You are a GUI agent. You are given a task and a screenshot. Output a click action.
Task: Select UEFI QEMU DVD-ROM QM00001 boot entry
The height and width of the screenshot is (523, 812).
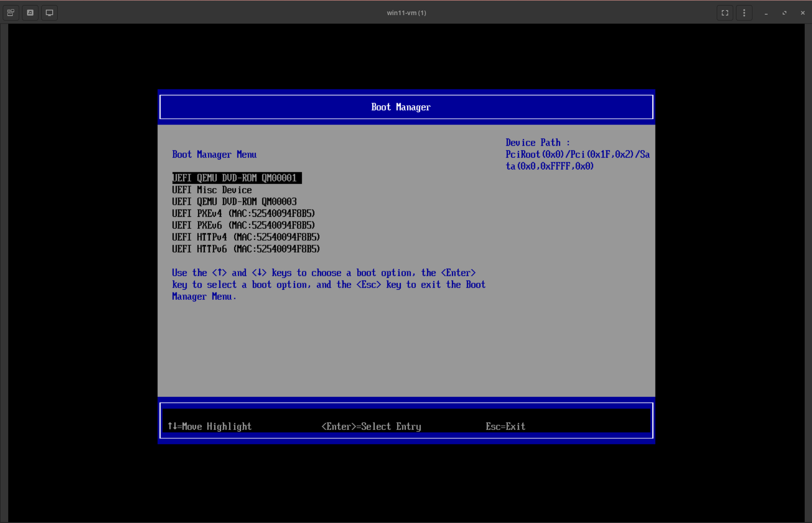[x=234, y=178]
